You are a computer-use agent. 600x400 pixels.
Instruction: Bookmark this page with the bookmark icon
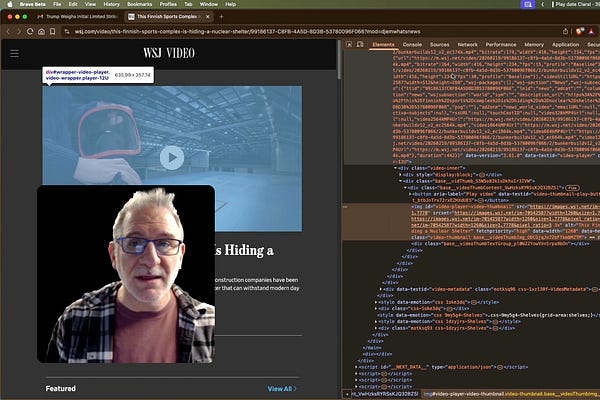52,32
